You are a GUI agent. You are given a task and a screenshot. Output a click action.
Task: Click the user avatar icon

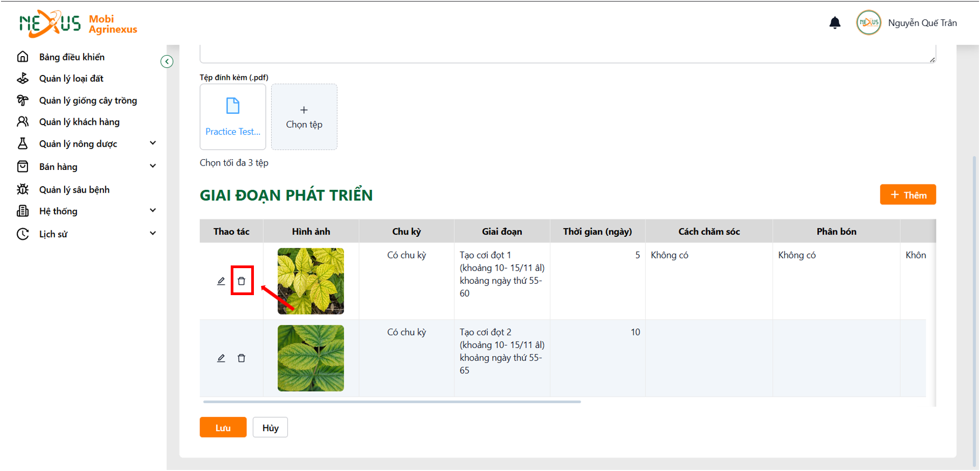[x=868, y=23]
